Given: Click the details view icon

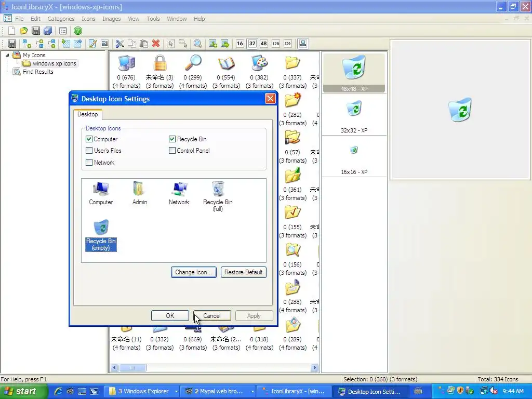Looking at the screenshot, I should [x=104, y=44].
